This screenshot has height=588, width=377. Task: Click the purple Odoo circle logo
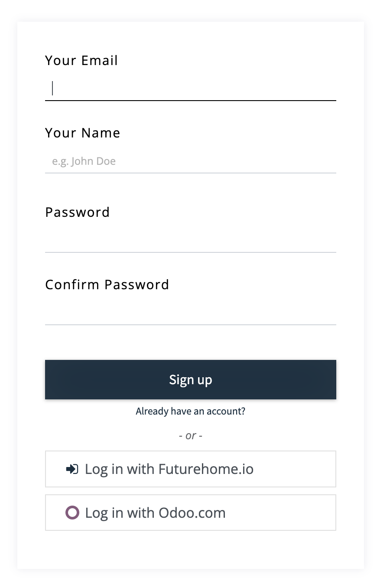[x=72, y=513]
